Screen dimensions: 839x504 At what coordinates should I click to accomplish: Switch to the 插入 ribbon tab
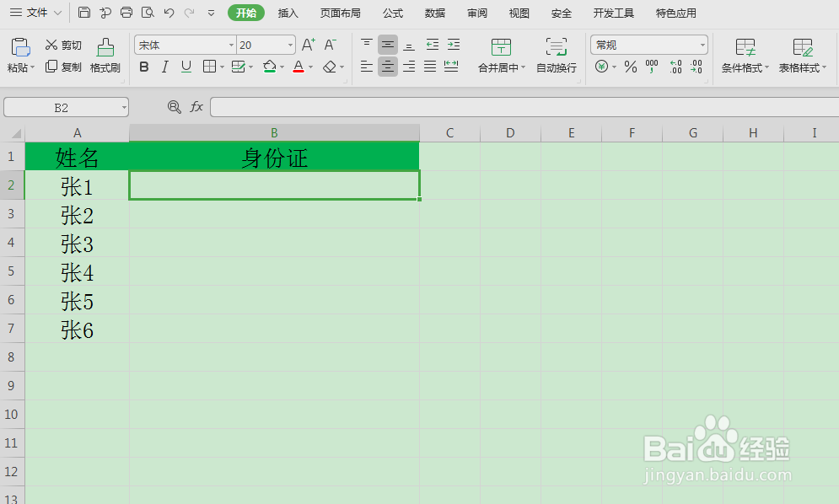tap(288, 13)
